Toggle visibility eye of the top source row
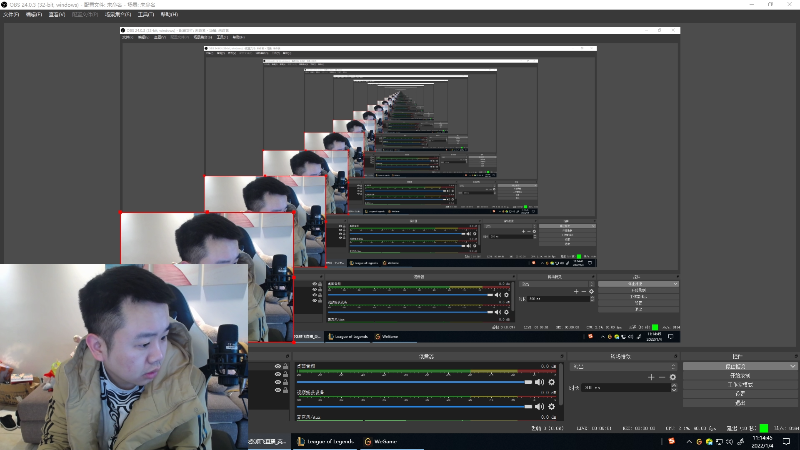Viewport: 800px width, 450px height. click(x=278, y=366)
